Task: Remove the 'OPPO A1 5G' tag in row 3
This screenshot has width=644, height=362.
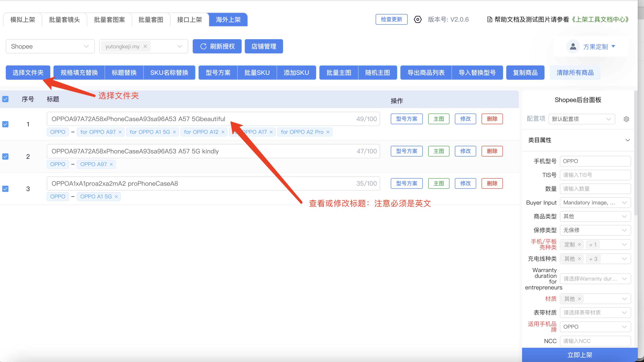Action: [116, 197]
